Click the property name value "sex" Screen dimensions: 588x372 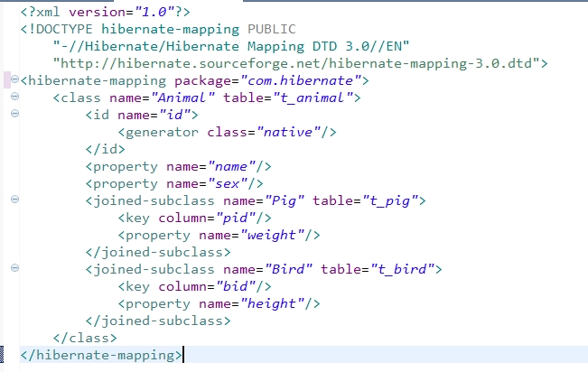(x=228, y=184)
